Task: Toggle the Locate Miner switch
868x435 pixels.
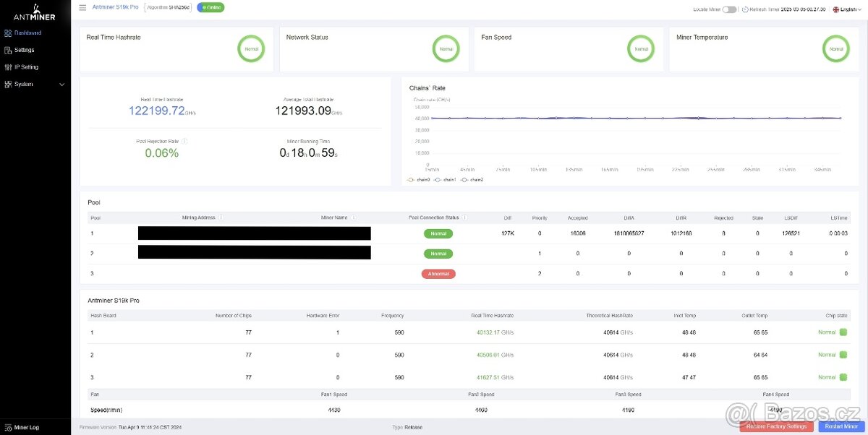Action: 729,9
